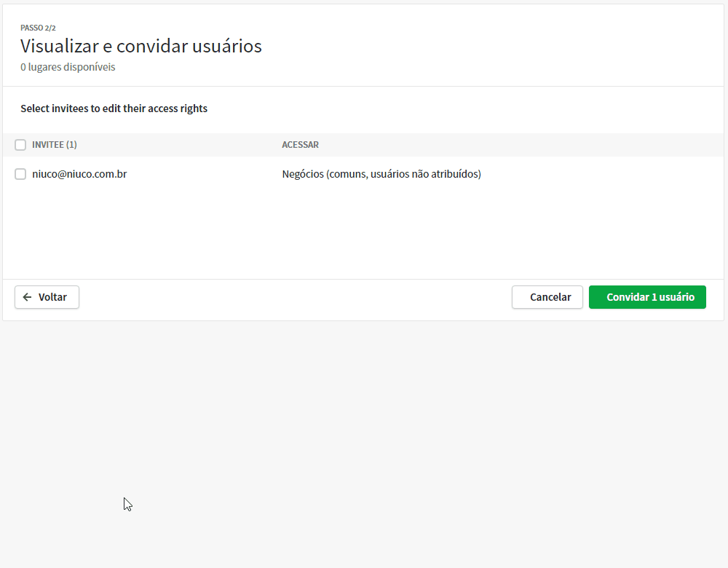Go back with the Voltar button
The image size is (728, 568).
pos(47,297)
